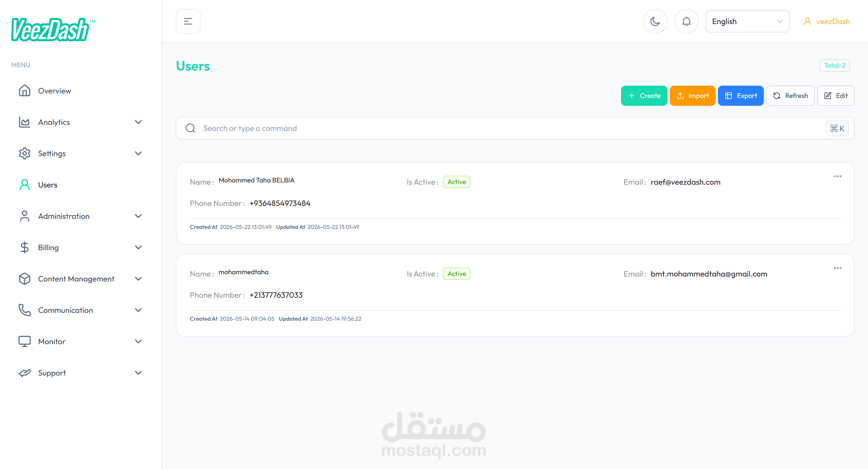
Task: Click the VeezDash logo
Action: pyautogui.click(x=53, y=29)
